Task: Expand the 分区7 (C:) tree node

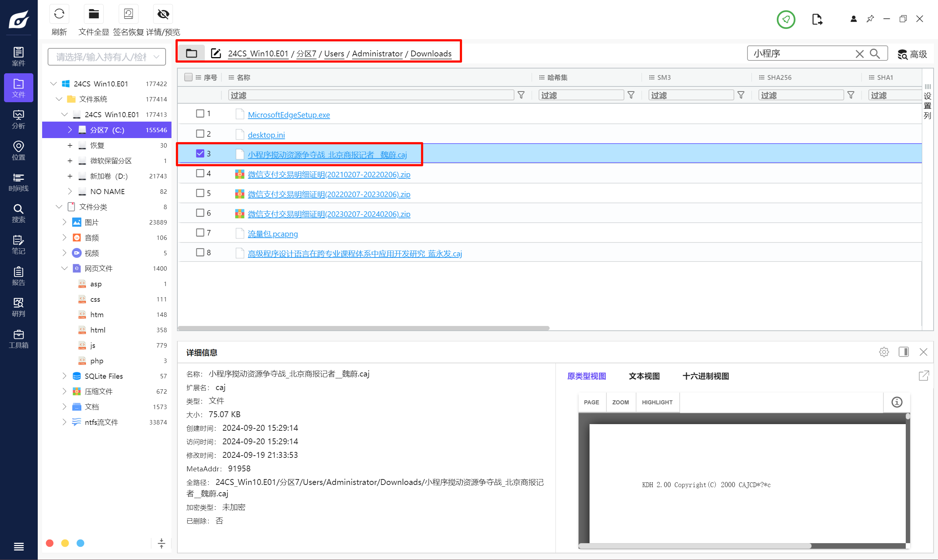Action: pyautogui.click(x=70, y=130)
